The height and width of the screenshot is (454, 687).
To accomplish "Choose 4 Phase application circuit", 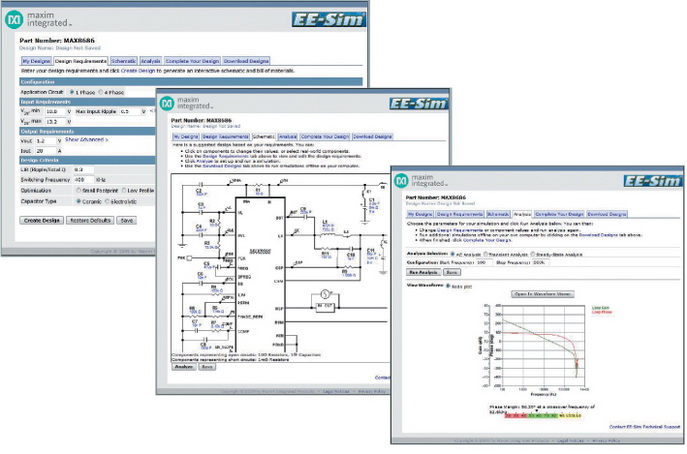I will pos(101,92).
